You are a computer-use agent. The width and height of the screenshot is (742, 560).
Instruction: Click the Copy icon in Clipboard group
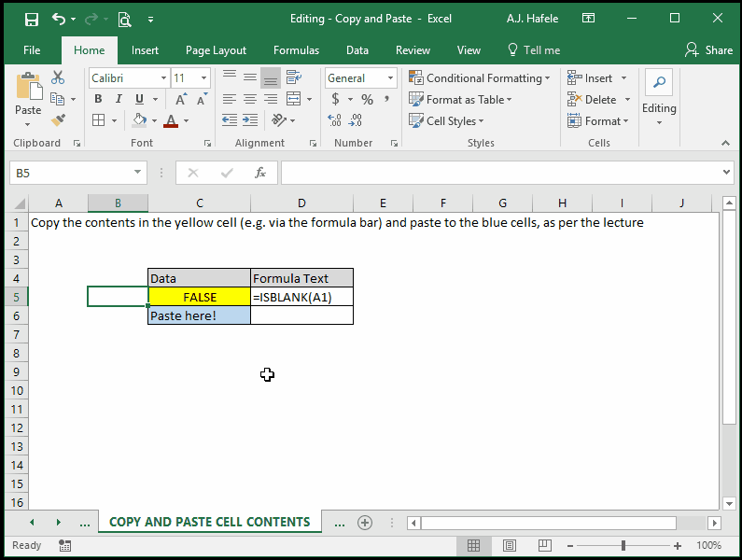[x=57, y=99]
